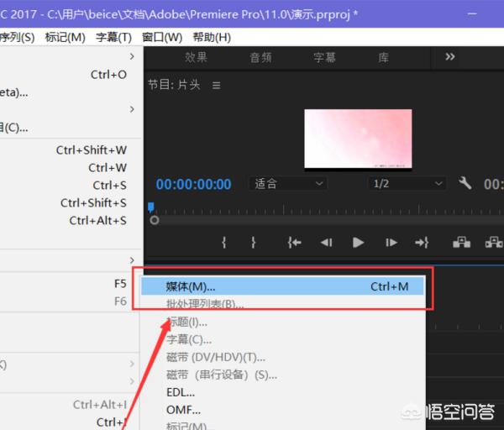Click the zoom scroll bar circle handle
This screenshot has height=430, width=504.
coord(155,221)
